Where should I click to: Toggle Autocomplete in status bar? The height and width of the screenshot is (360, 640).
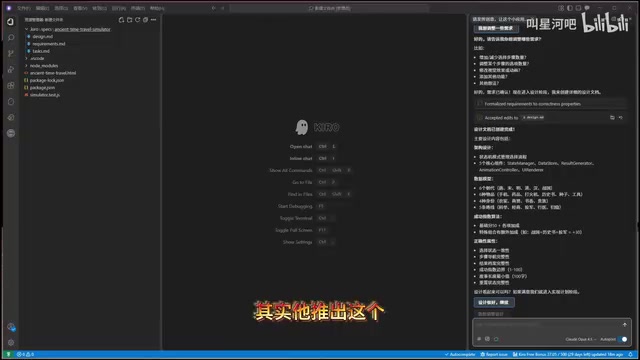pos(460,354)
